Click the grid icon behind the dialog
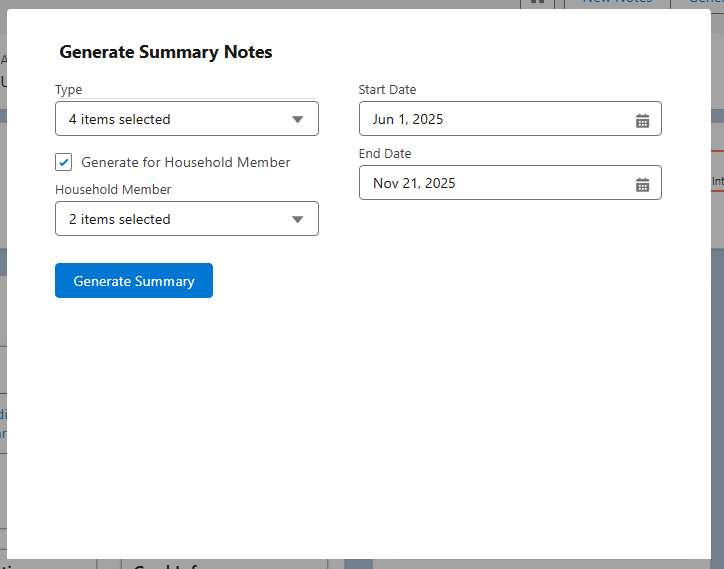The width and height of the screenshot is (724, 569). tap(537, 3)
